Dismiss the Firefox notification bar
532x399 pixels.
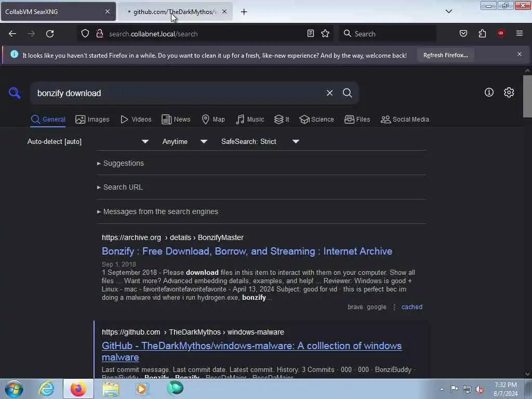(x=520, y=54)
